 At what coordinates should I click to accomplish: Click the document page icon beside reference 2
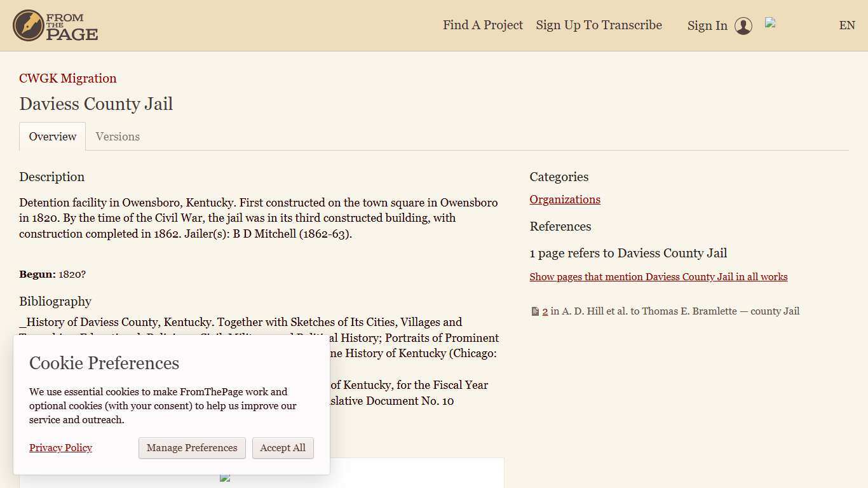click(535, 311)
